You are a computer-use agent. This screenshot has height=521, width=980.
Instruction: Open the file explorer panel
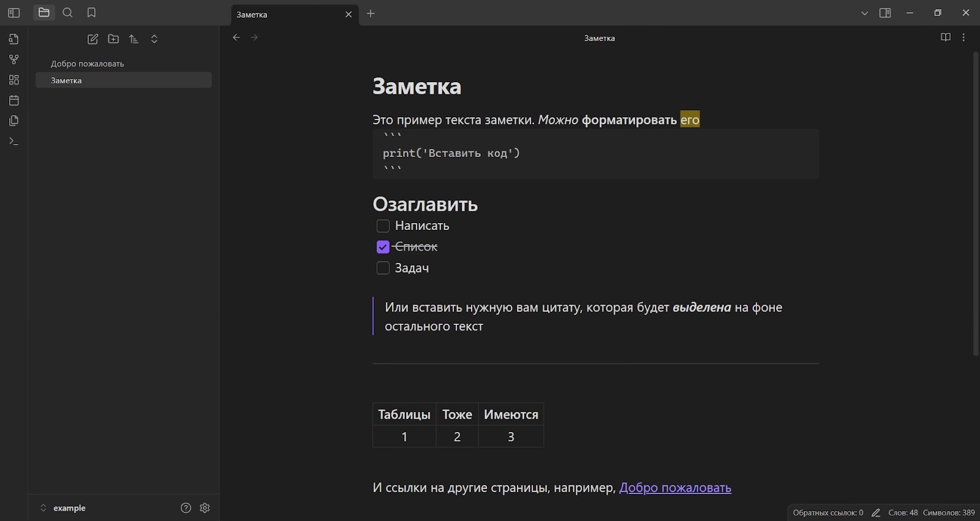pos(44,13)
